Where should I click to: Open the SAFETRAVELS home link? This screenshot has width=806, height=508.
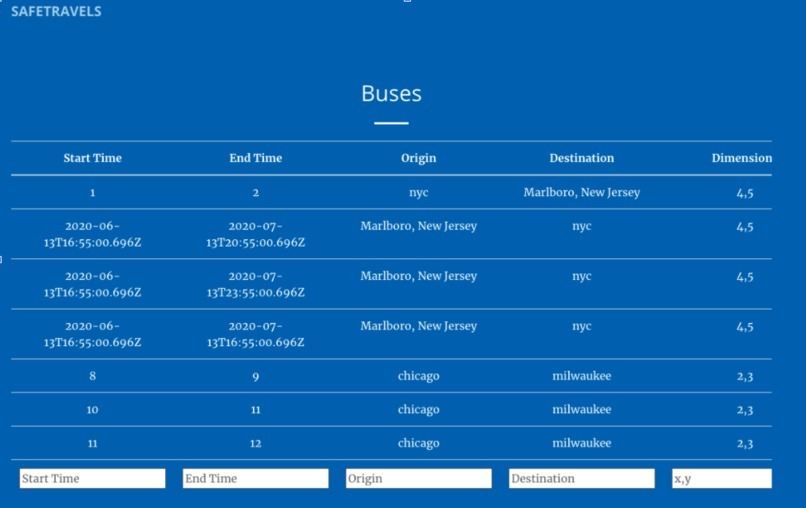tap(56, 11)
